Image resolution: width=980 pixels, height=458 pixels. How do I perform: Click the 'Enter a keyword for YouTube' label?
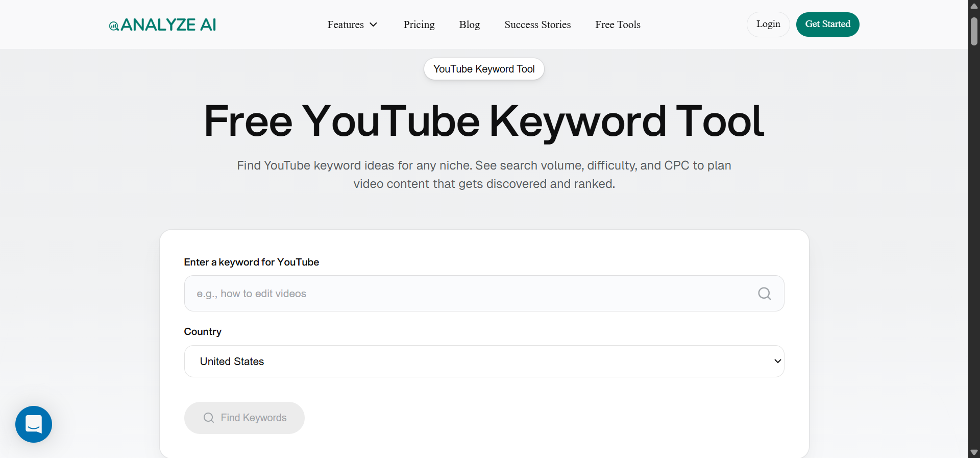click(252, 262)
